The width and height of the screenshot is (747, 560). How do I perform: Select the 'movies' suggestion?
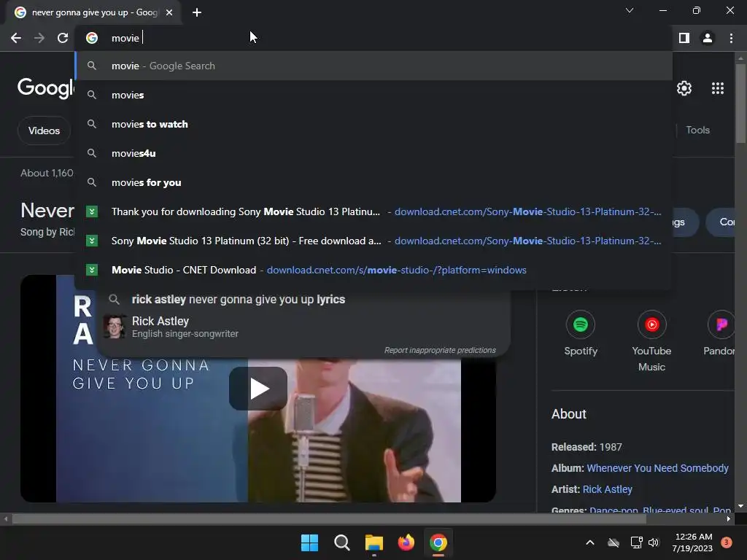point(373,95)
